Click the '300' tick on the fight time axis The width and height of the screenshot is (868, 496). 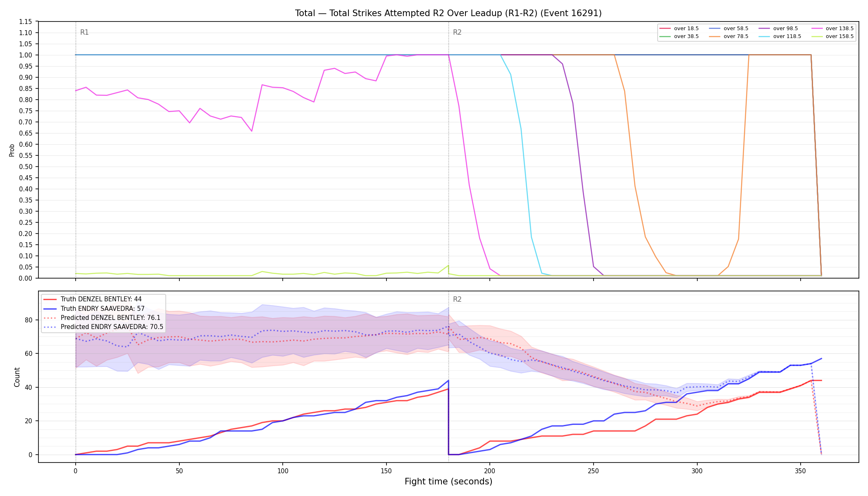coord(697,471)
